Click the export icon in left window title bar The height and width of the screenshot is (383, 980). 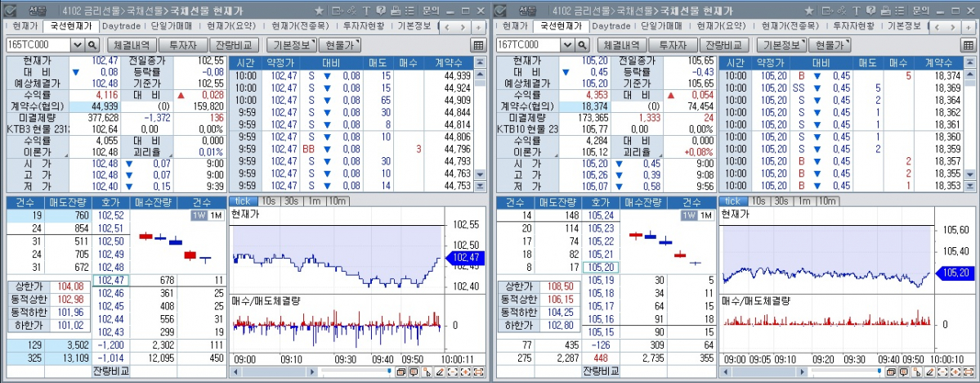coord(337,11)
